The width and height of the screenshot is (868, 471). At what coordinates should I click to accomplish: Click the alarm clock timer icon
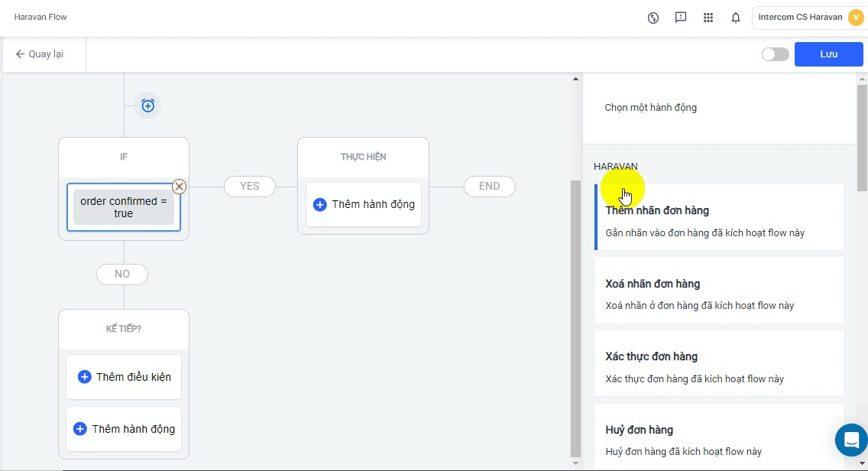(x=148, y=106)
